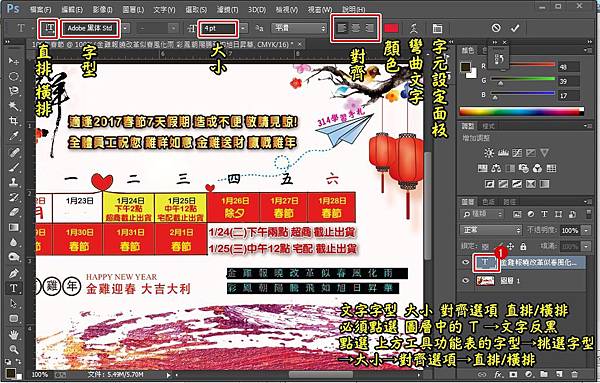The height and width of the screenshot is (383, 600).
Task: Click the Create Warped Text icon
Action: click(414, 28)
